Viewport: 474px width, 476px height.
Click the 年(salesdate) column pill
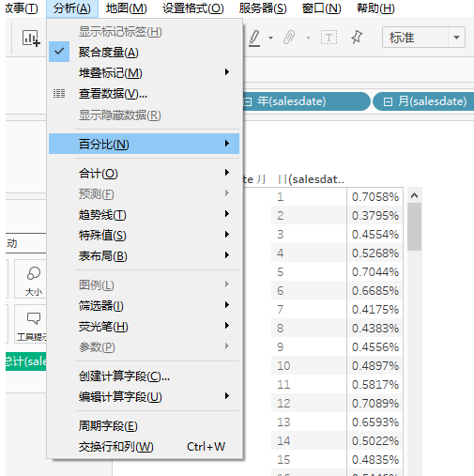[x=307, y=101]
